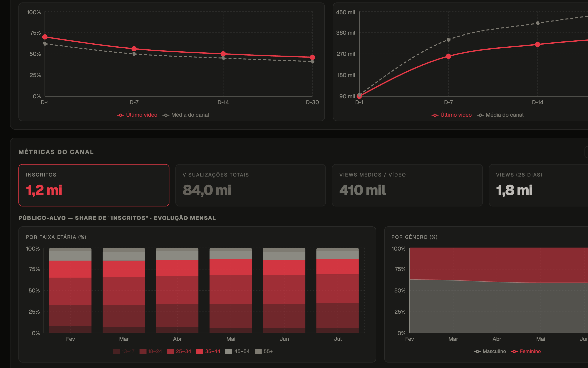
Task: Click the Abr stacked age bar
Action: [x=177, y=290]
